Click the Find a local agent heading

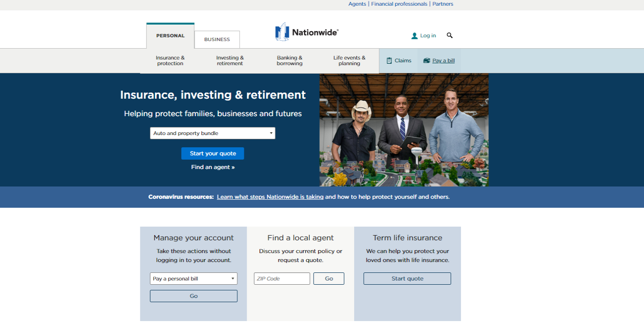coord(300,238)
